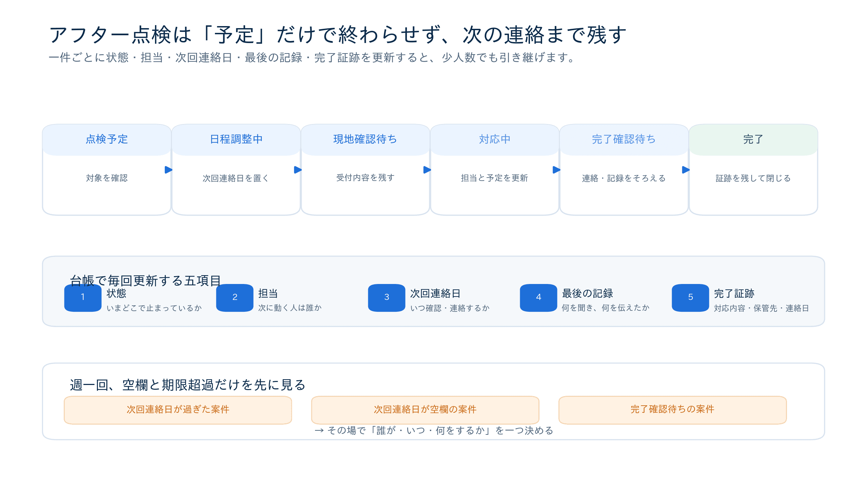The width and height of the screenshot is (868, 488).
Task: Click the 点検予定 stage header
Action: pos(107,140)
